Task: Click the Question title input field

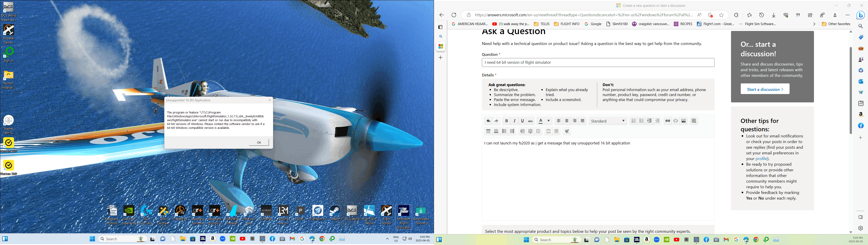Action: [x=598, y=63]
